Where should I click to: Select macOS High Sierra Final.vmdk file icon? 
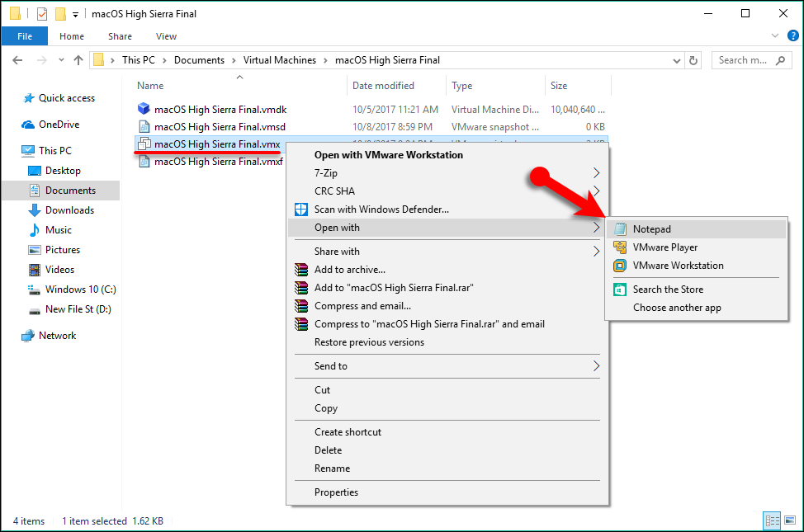pyautogui.click(x=144, y=109)
